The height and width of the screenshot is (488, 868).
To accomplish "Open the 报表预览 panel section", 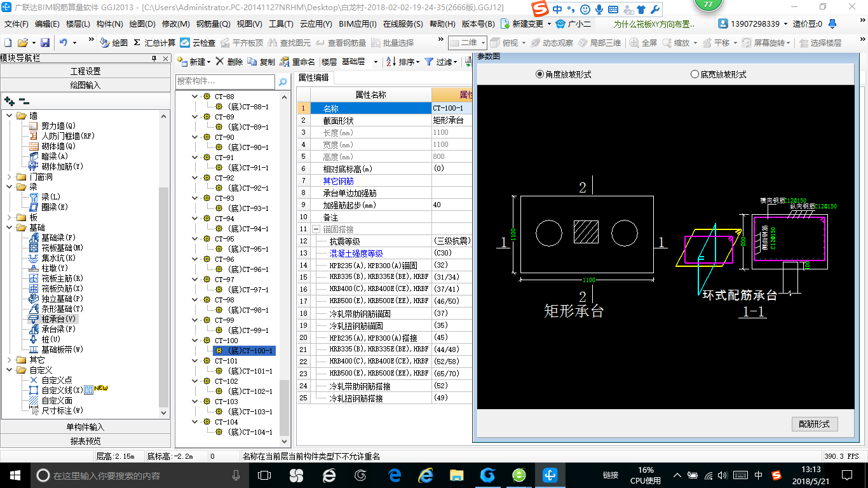I will tap(86, 441).
